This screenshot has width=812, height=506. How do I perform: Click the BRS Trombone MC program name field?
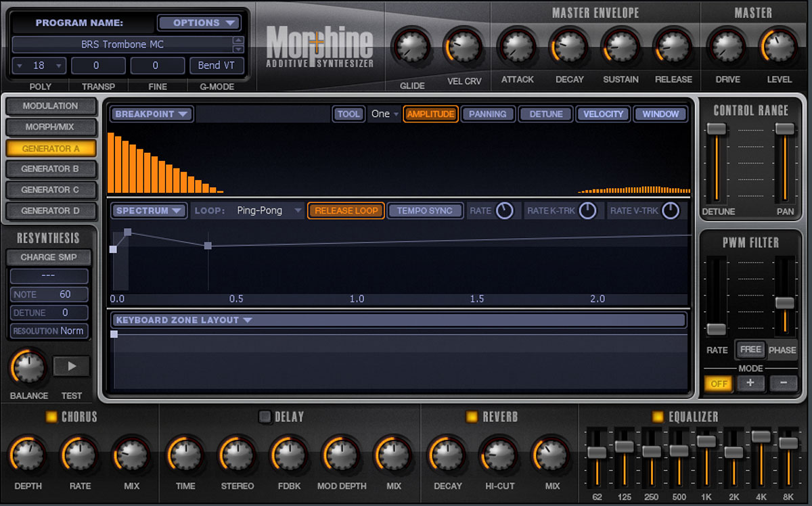(122, 45)
